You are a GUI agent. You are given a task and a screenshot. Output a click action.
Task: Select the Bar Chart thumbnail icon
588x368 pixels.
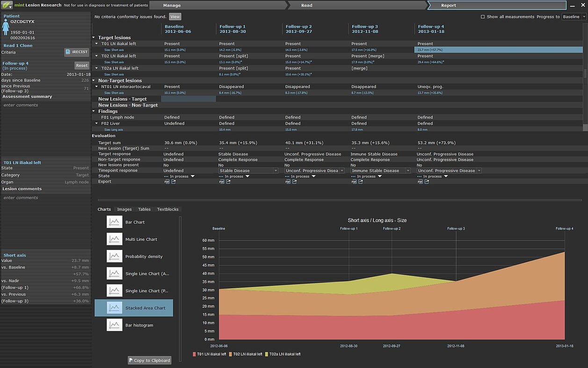tap(114, 222)
